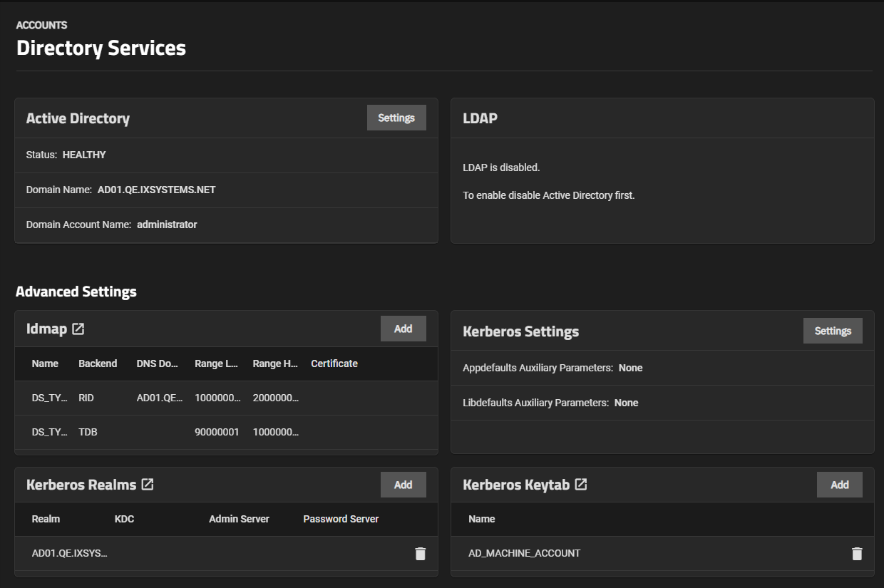This screenshot has width=884, height=588.
Task: Delete the AD_MACHINE_ACCOUNT keytab with trash icon
Action: click(x=857, y=554)
